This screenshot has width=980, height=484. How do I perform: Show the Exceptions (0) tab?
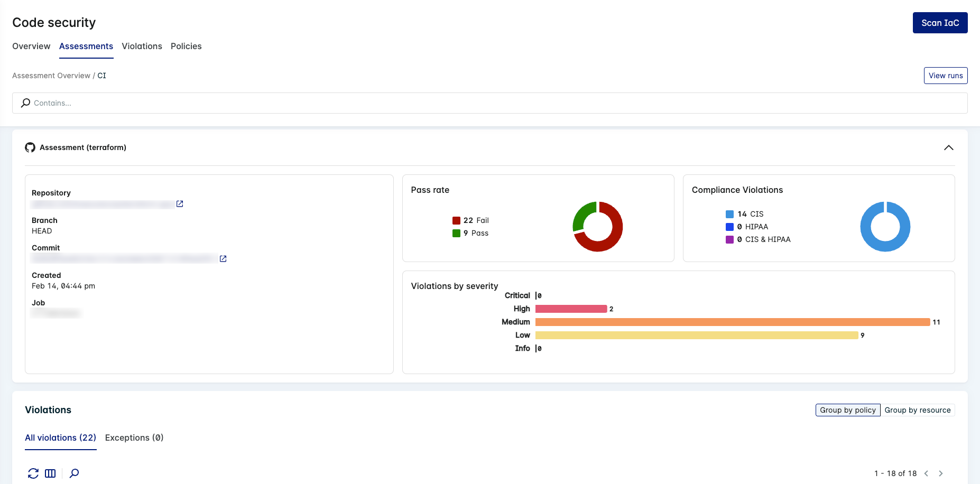[x=134, y=438]
